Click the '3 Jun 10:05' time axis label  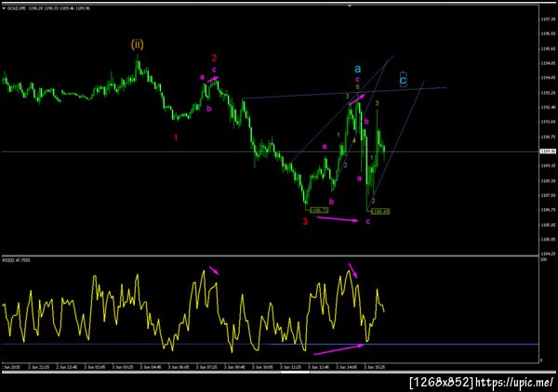click(262, 367)
